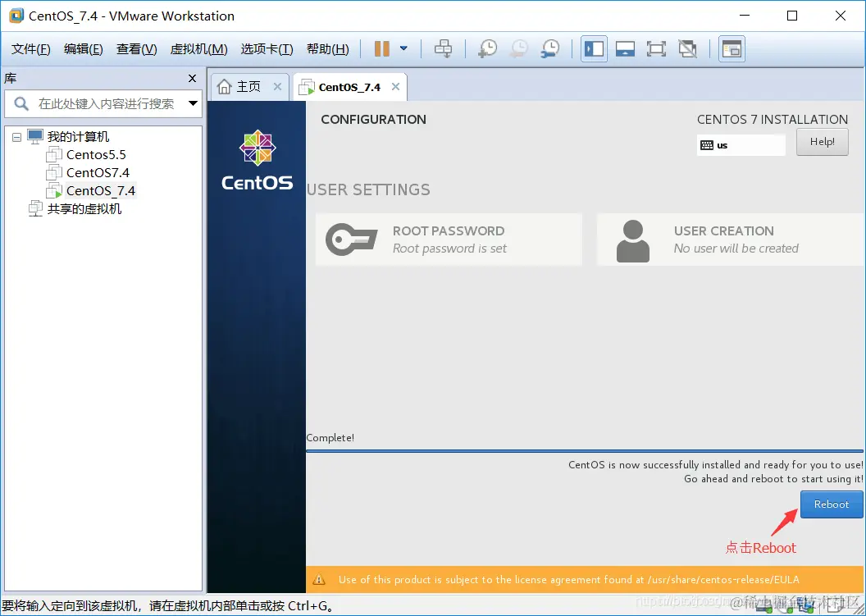The height and width of the screenshot is (616, 866).
Task: Click the us keyboard layout indicator
Action: tap(741, 145)
